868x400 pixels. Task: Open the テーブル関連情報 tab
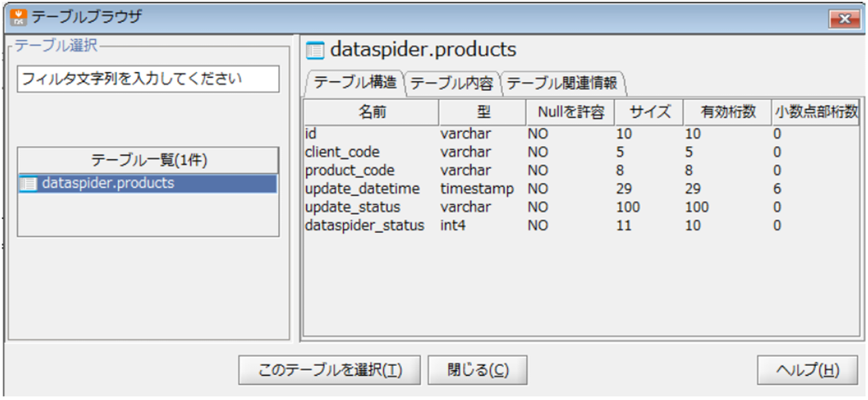(562, 83)
